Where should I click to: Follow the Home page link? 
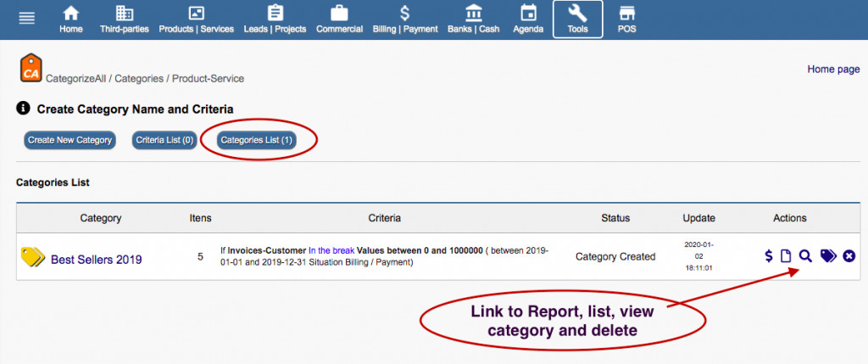tap(833, 70)
